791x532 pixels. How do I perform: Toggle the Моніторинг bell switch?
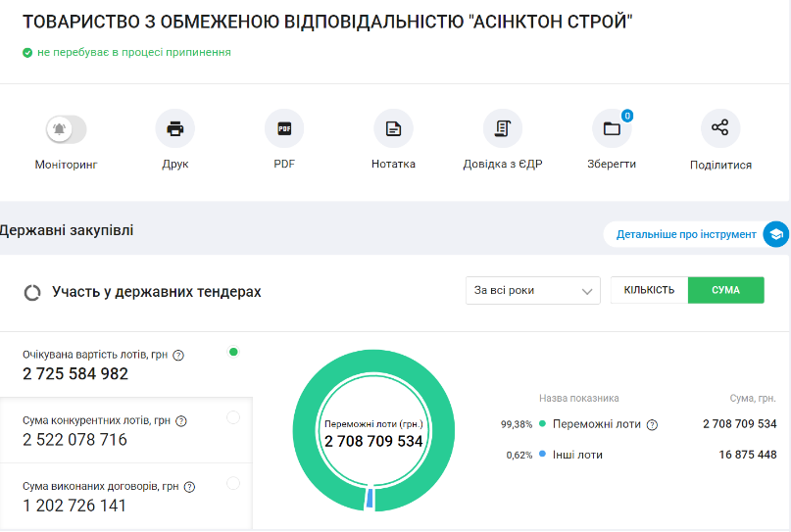pyautogui.click(x=66, y=128)
